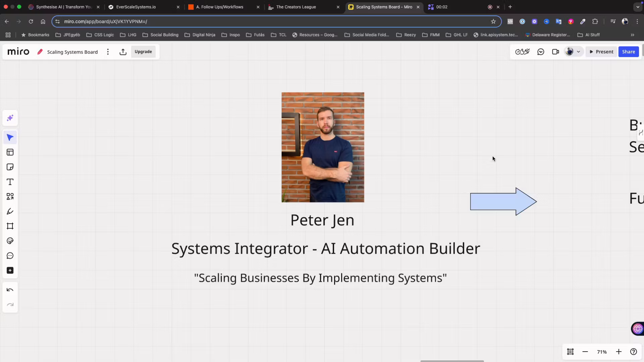Click the Scaling Systems Board title
This screenshot has height=362, width=644.
point(72,52)
